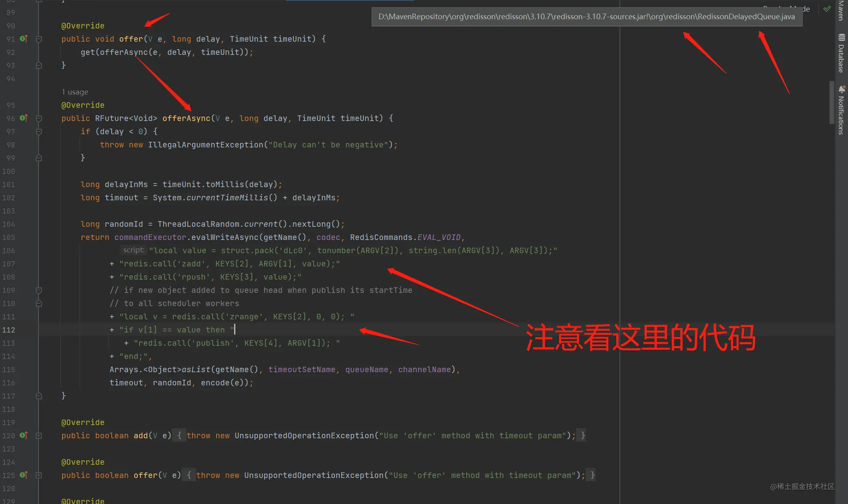Click the offerAsync call on line 92
This screenshot has width=848, height=504.
(124, 52)
